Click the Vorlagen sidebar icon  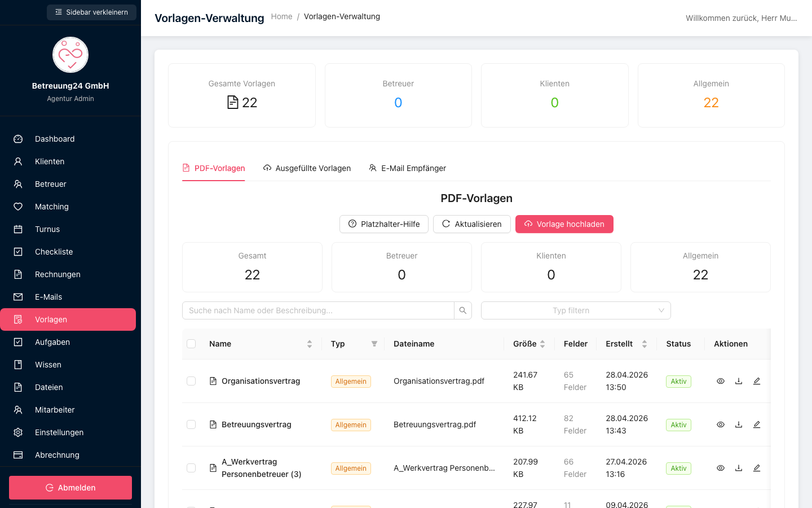18,319
